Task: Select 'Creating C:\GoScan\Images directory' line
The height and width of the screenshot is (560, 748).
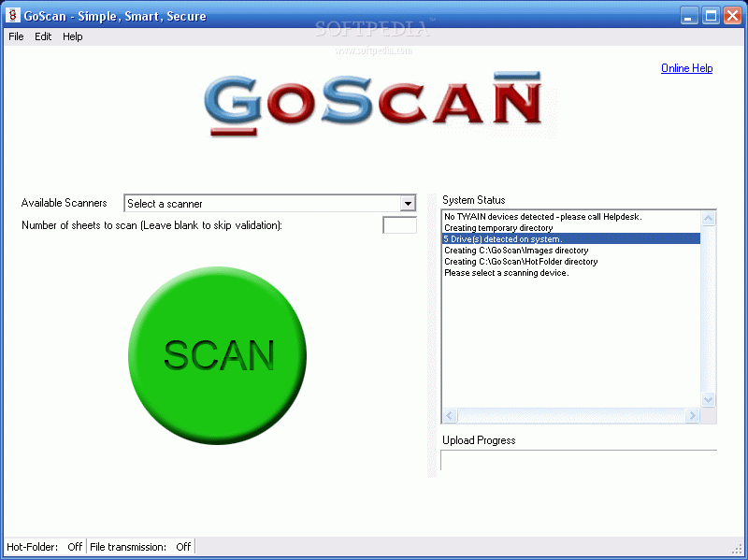Action: (x=571, y=251)
